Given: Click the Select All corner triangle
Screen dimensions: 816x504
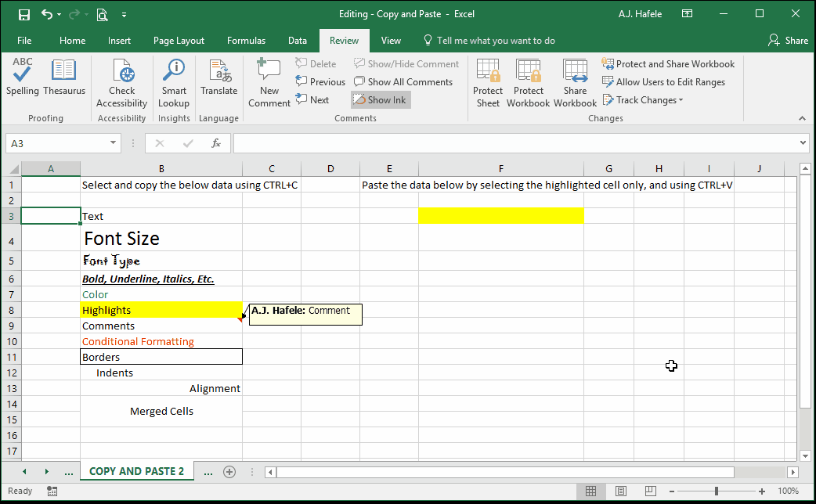Looking at the screenshot, I should click(x=14, y=168).
